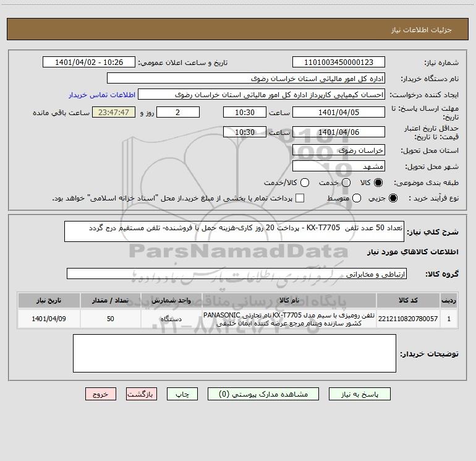Click the response deadline time field 10:30

pos(245,112)
